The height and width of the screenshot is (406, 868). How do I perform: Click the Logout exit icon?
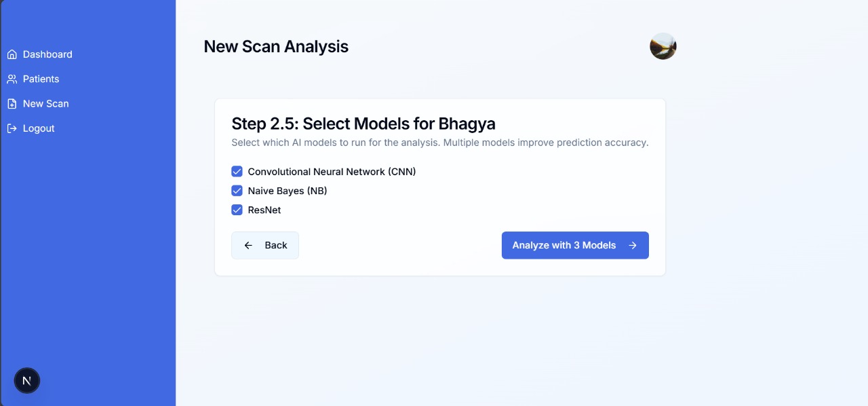(12, 128)
